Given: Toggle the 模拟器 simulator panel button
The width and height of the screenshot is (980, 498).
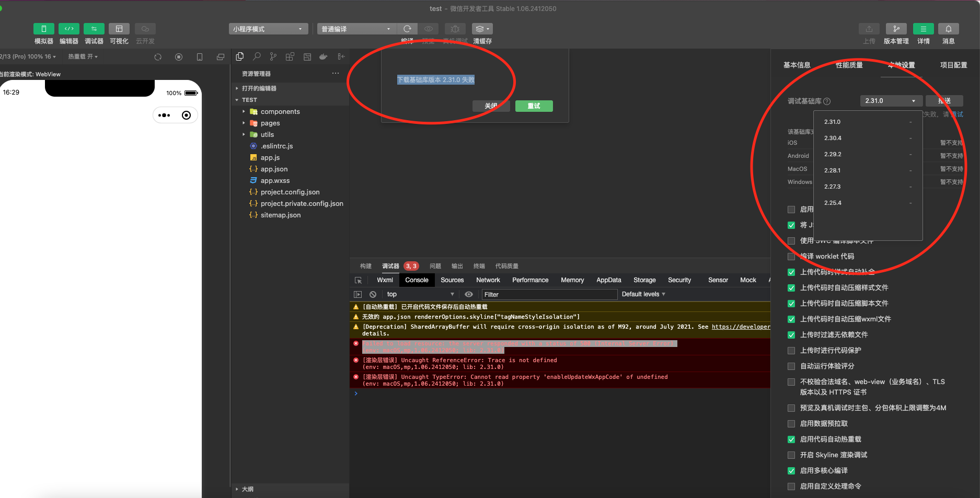Looking at the screenshot, I should pos(44,29).
